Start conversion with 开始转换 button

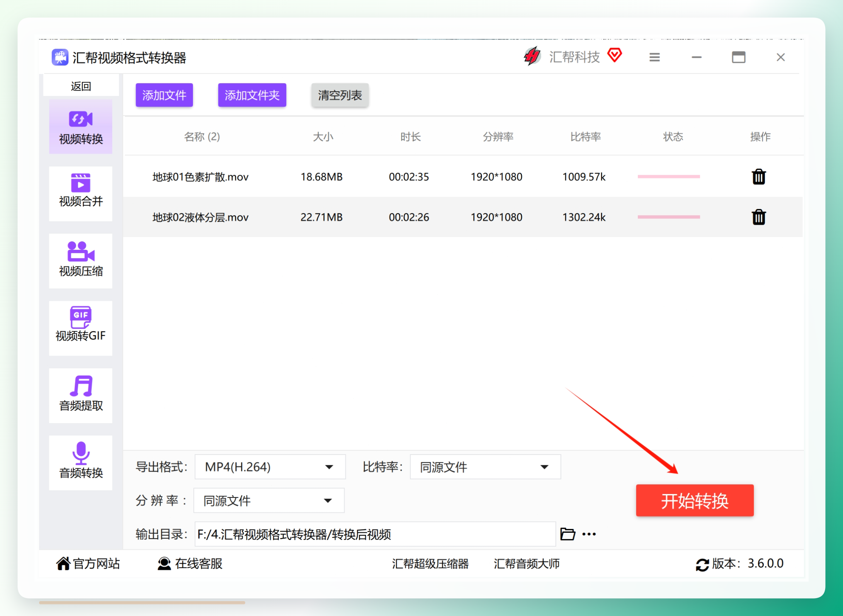click(695, 500)
